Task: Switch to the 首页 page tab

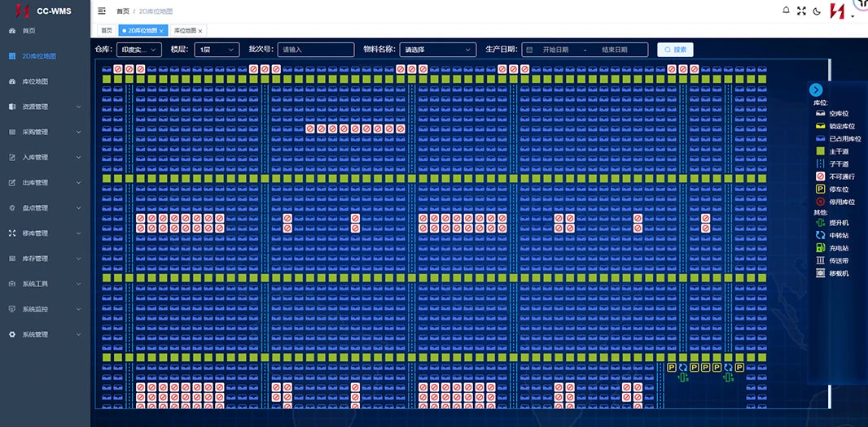Action: (x=107, y=30)
